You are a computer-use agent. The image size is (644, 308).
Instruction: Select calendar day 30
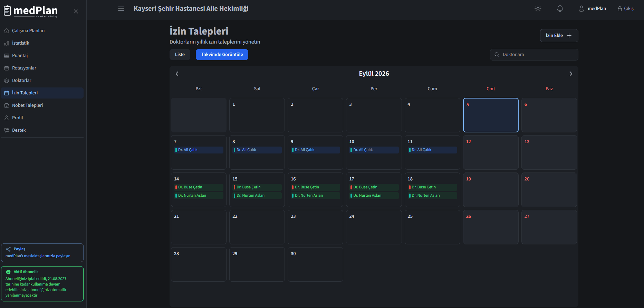[316, 264]
